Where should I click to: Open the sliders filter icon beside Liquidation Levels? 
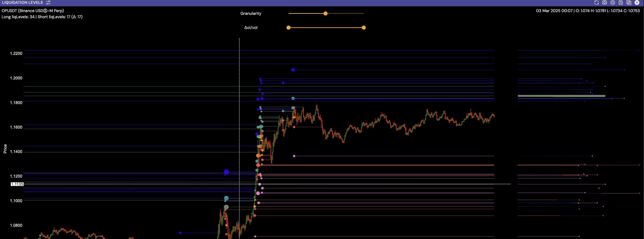pyautogui.click(x=48, y=3)
